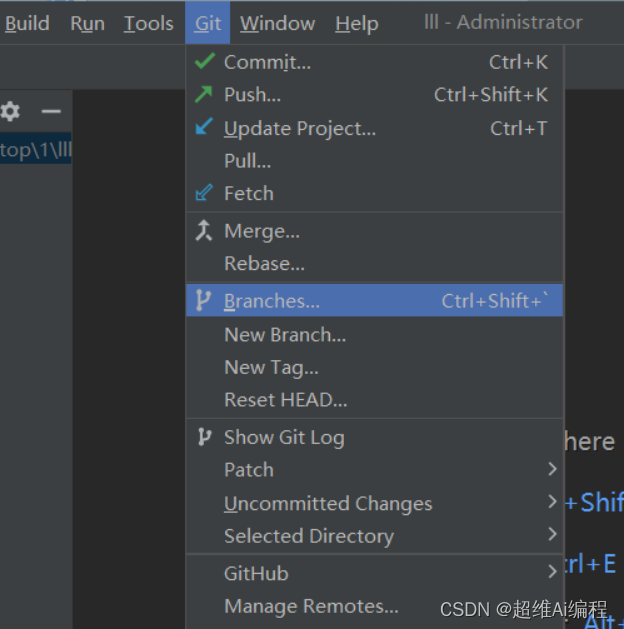Close the open Git menu

pyautogui.click(x=208, y=23)
